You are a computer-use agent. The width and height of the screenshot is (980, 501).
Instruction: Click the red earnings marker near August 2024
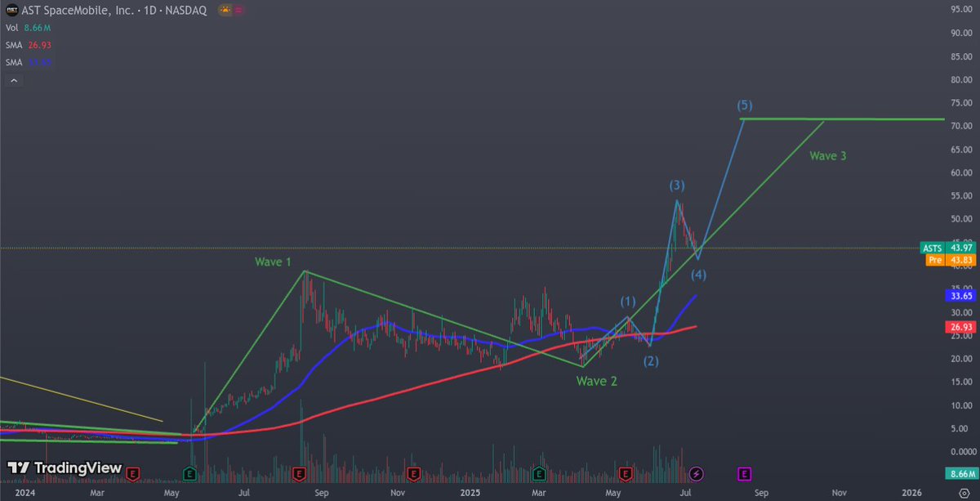300,472
